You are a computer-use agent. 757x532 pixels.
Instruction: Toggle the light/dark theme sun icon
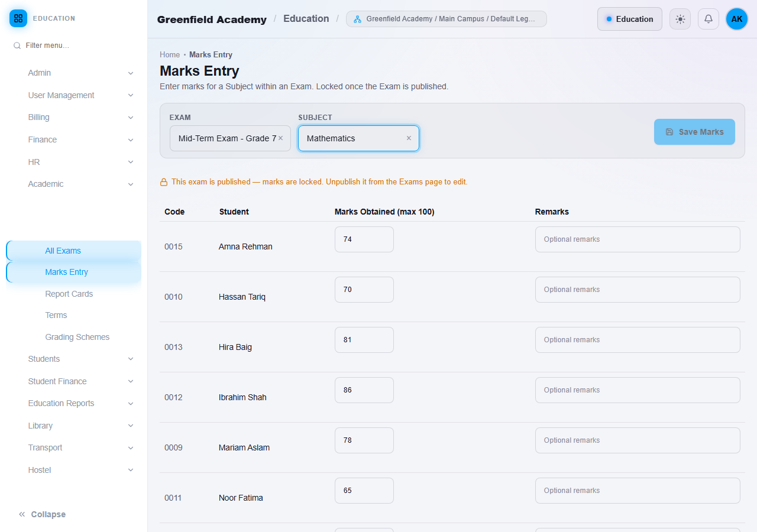click(680, 19)
